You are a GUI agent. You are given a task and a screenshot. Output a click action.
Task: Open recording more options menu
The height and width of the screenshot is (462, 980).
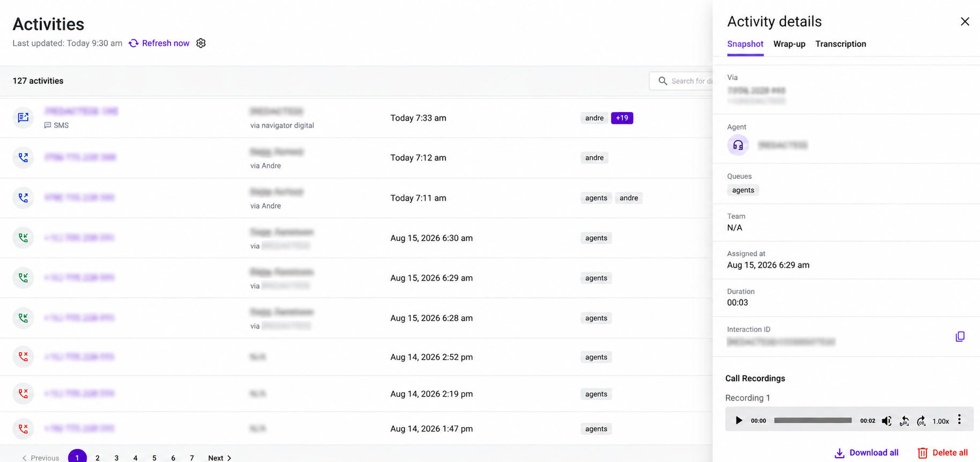(960, 420)
